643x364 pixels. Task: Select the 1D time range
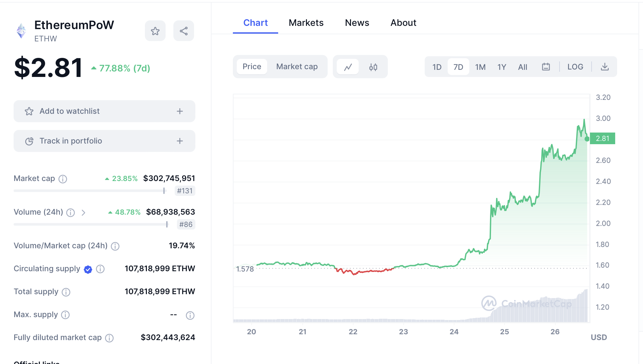click(437, 67)
